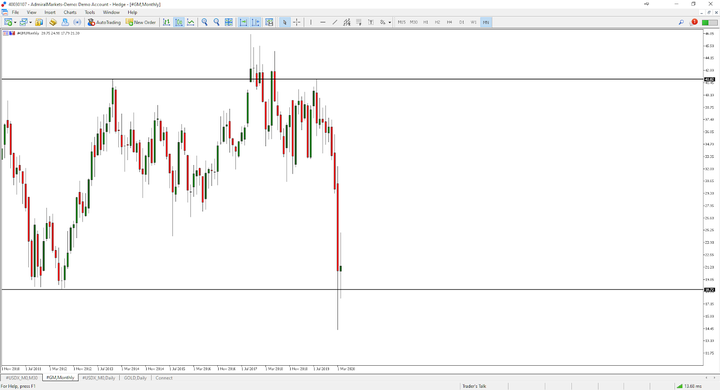Open the New Chart icon
720x390 pixels.
8,22
